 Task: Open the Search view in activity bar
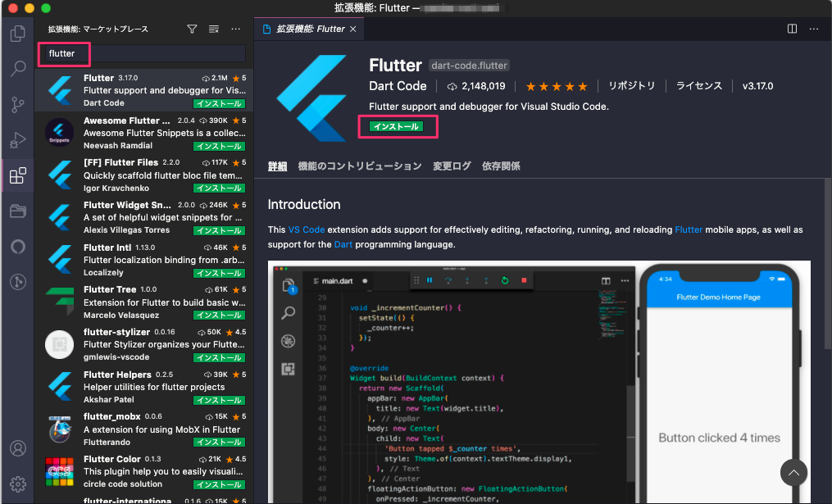pyautogui.click(x=18, y=69)
